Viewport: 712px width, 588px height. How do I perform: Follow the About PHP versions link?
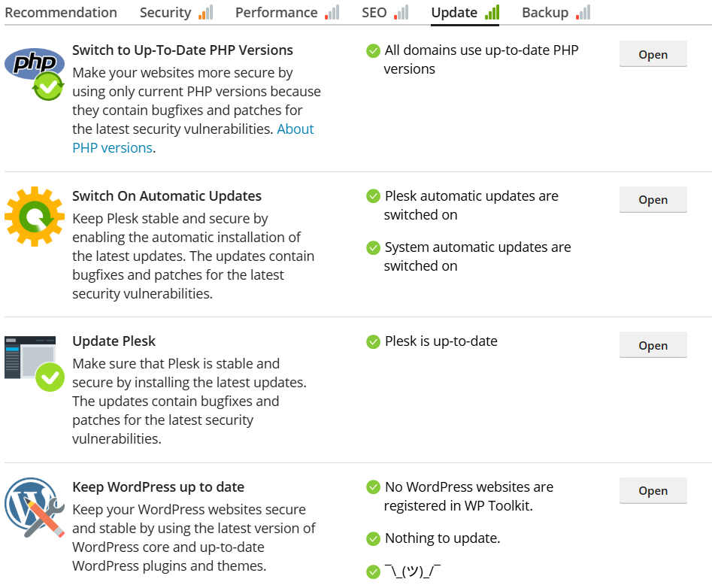click(193, 138)
